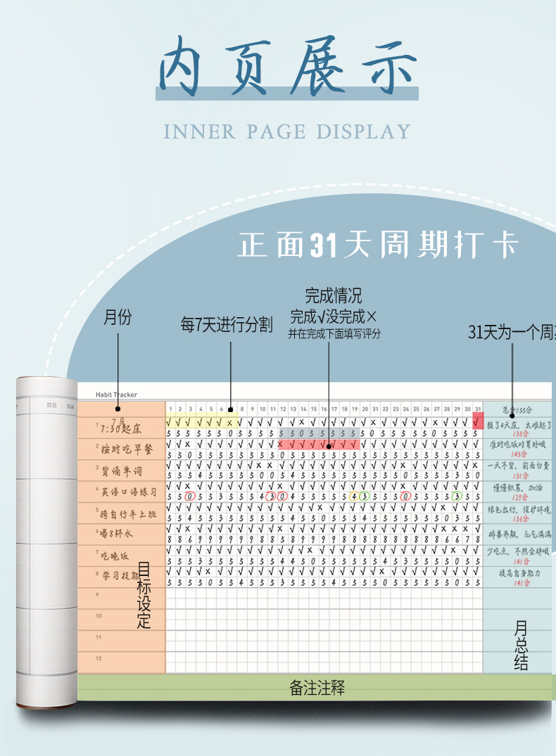Click day 1 in the date header row
556x756 pixels.
point(170,409)
